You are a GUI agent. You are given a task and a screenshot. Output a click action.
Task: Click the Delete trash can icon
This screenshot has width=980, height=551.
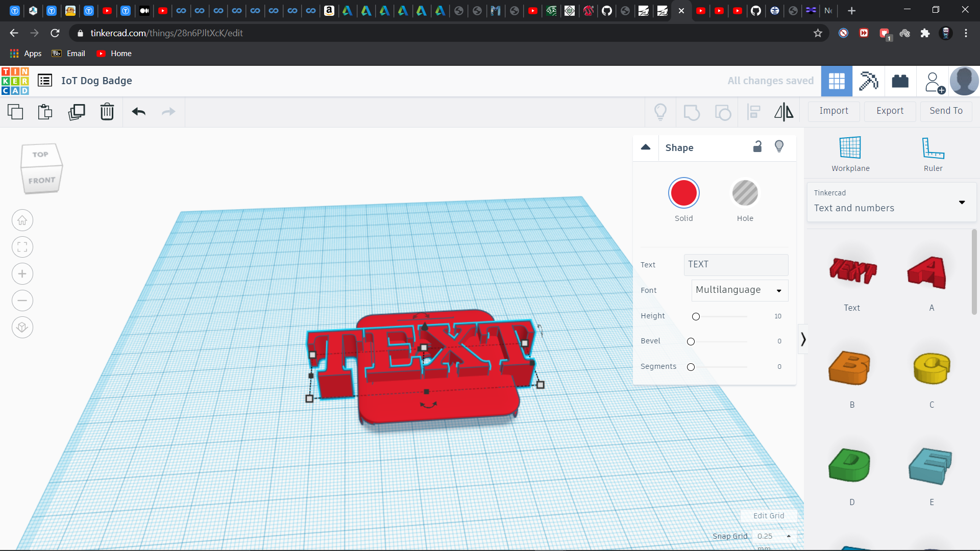[107, 112]
